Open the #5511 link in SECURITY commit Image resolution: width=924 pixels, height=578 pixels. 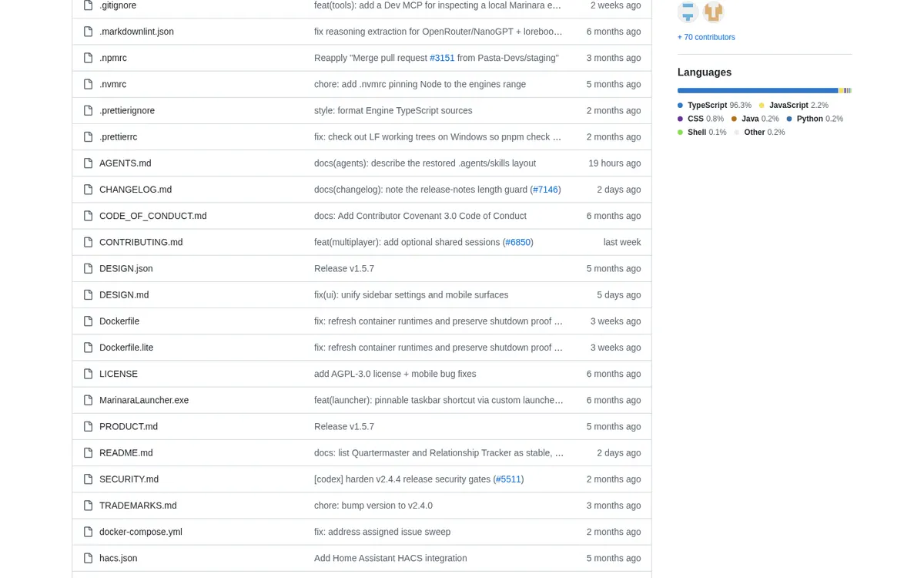coord(508,479)
